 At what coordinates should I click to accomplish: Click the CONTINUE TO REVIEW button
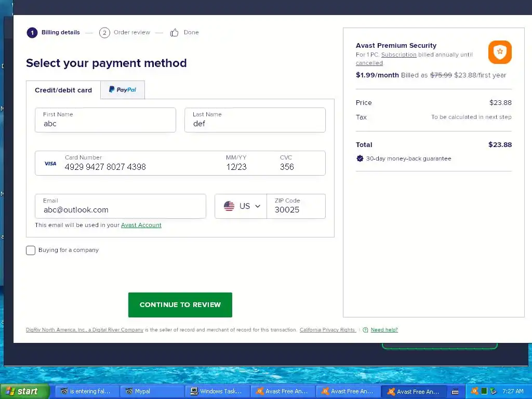point(180,304)
